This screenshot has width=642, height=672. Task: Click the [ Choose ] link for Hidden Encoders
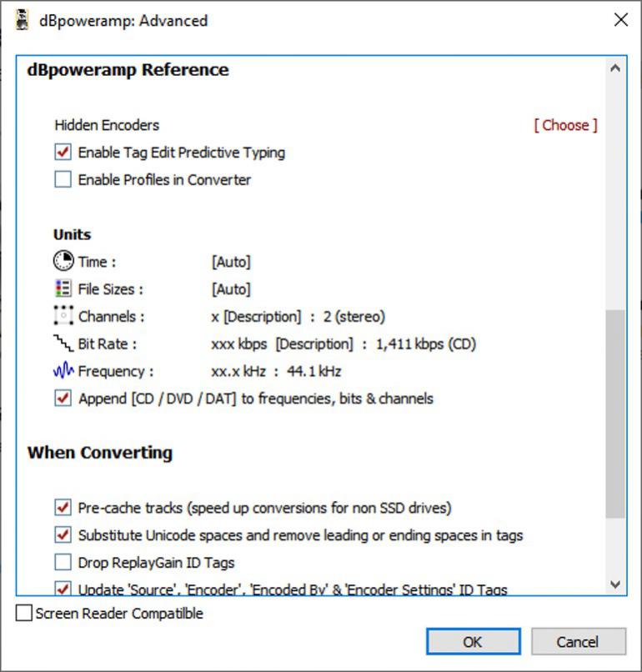[565, 125]
